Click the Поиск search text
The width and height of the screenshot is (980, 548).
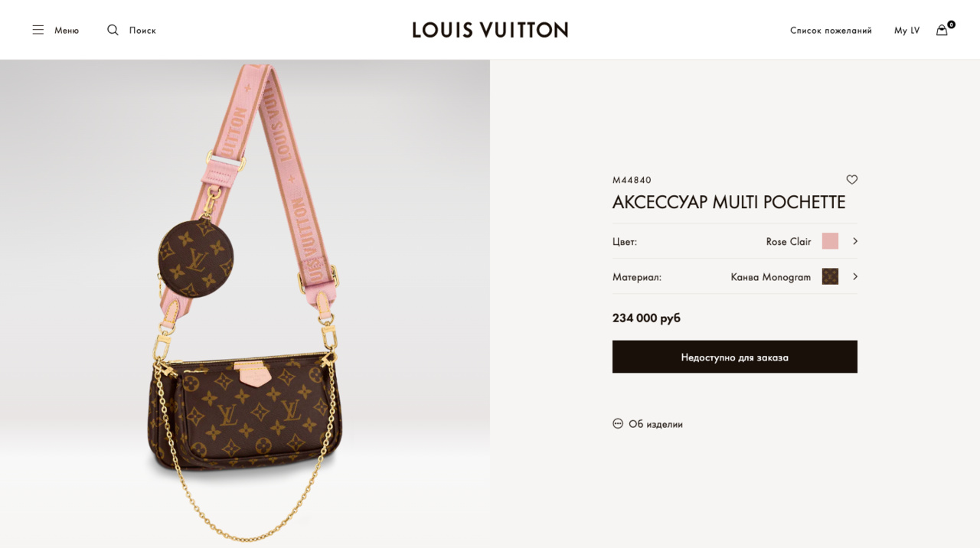pyautogui.click(x=142, y=31)
